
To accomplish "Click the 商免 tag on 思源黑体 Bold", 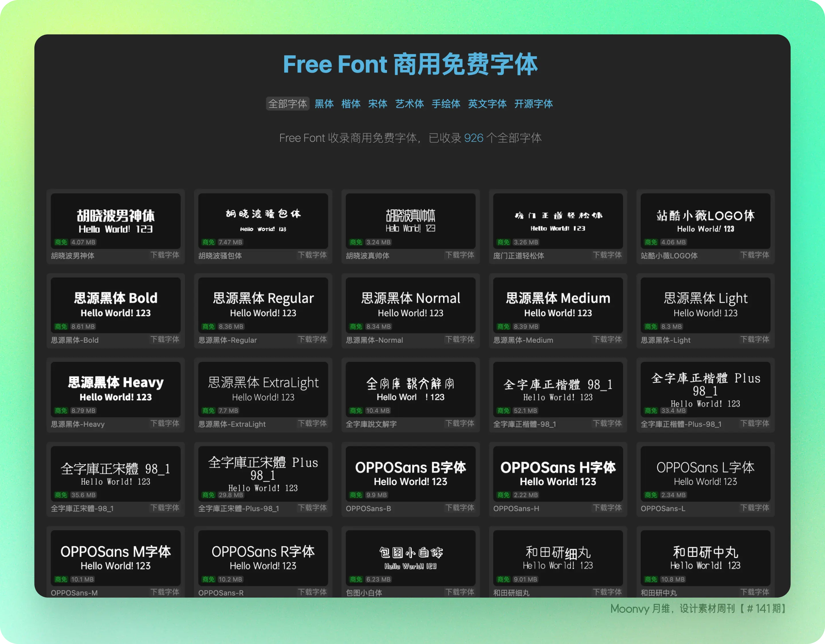I will point(61,326).
